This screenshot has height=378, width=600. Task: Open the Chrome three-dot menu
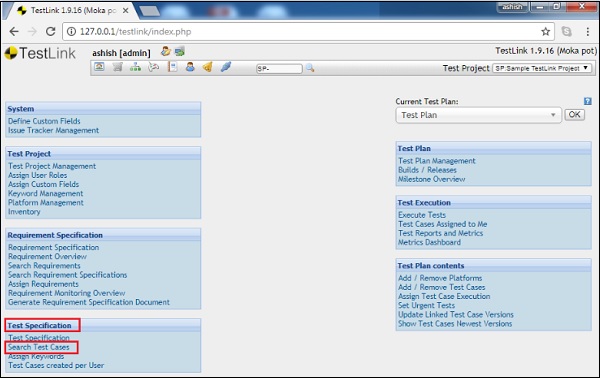[x=588, y=32]
